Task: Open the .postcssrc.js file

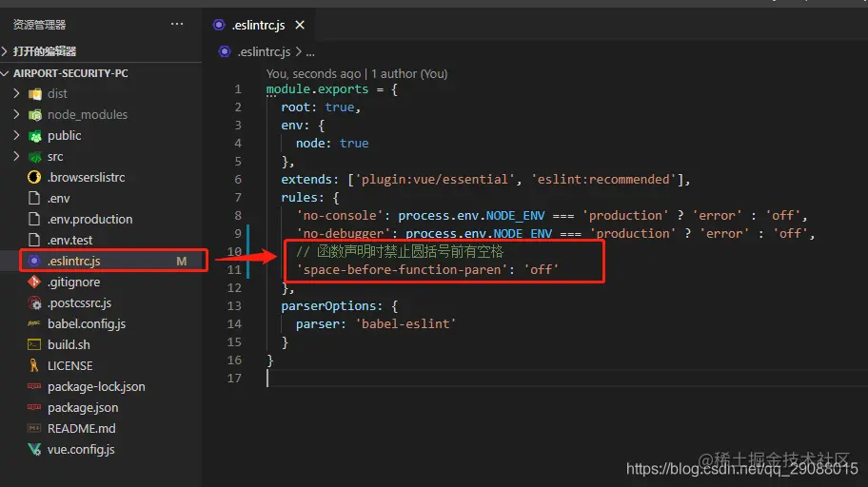Action: [80, 302]
